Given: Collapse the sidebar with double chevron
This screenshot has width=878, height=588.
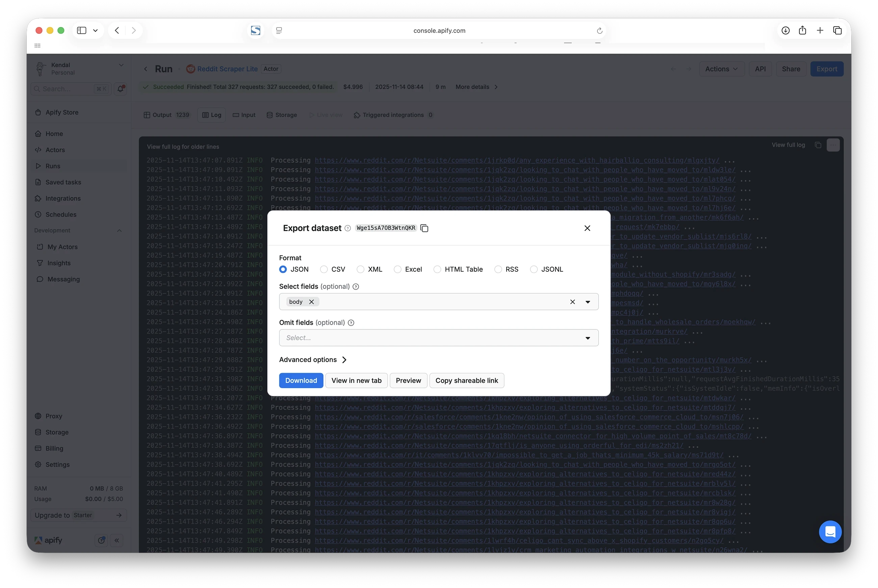Looking at the screenshot, I should [x=117, y=540].
